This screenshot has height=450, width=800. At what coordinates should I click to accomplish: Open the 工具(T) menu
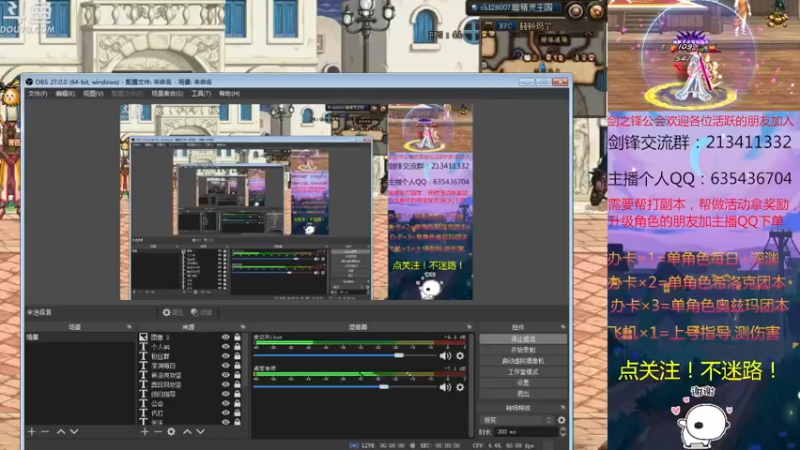(x=201, y=94)
